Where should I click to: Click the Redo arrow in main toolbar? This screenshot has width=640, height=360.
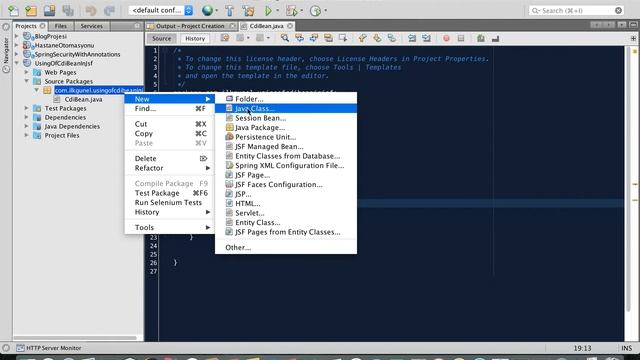tap(109, 11)
